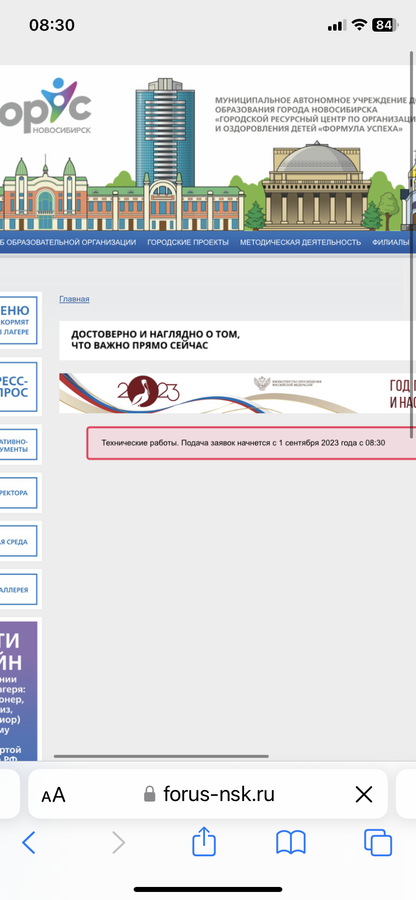The width and height of the screenshot is (416, 900).
Task: Show Safari tabs overview icon
Action: [x=378, y=843]
